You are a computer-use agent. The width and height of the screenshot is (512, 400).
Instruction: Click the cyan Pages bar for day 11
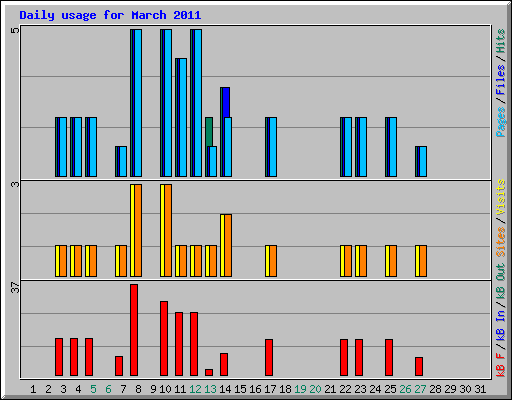pos(183,117)
